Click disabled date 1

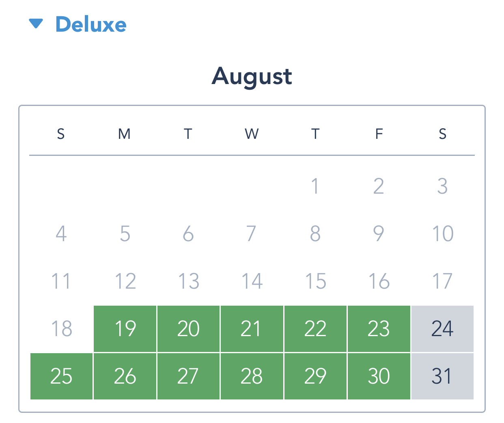coord(315,186)
